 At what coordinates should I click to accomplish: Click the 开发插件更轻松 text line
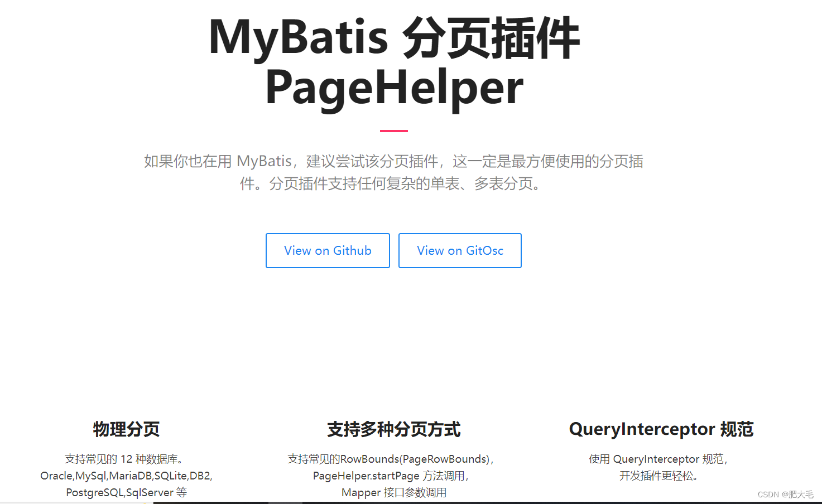pyautogui.click(x=659, y=476)
